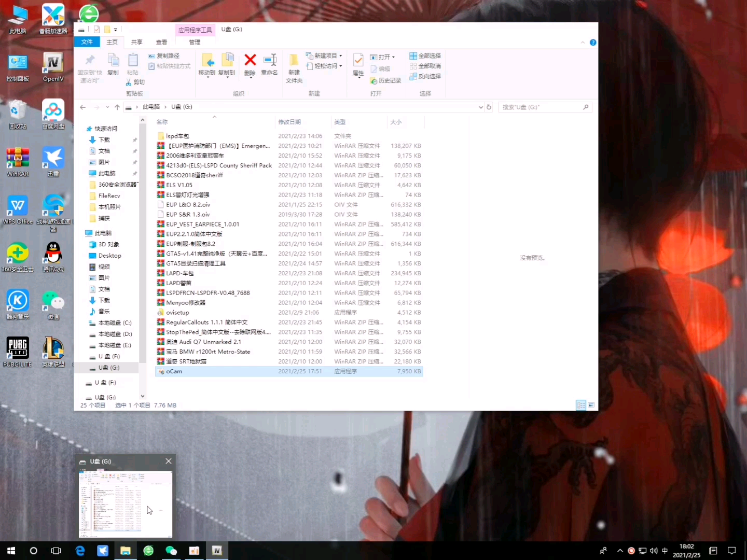Click the 复制 button in the clipboard group
Screen dimensions: 747x560
[113, 65]
